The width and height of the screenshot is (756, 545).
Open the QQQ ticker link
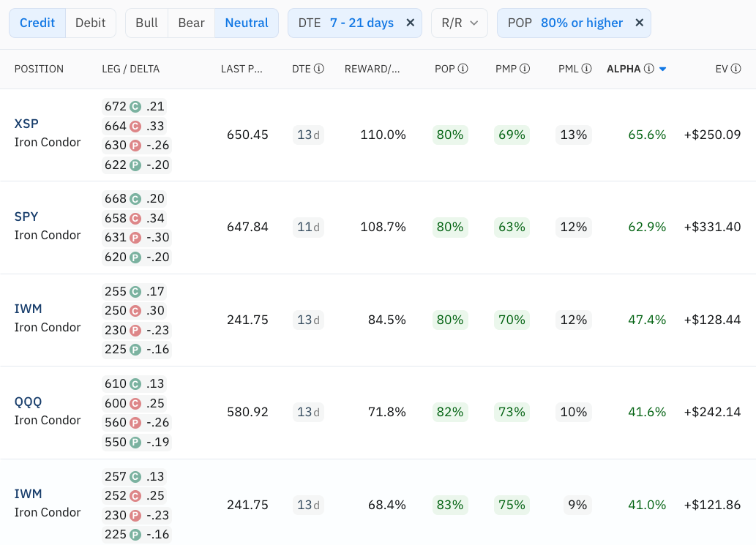pos(28,402)
